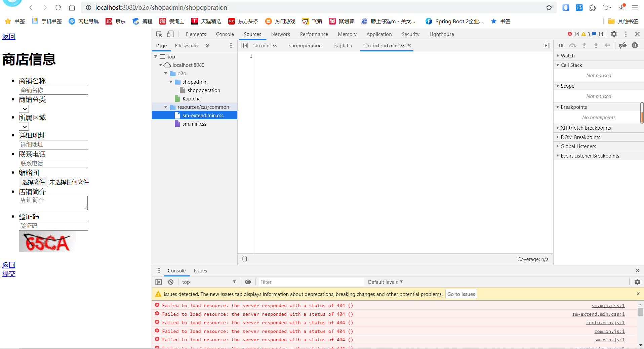Open the Issues drawer tab
644x349 pixels.
[x=200, y=271]
